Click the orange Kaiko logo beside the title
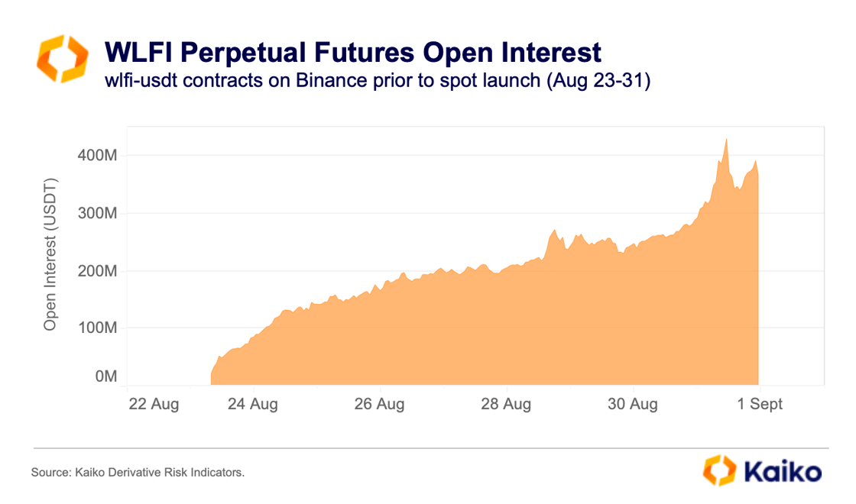 click(x=60, y=58)
